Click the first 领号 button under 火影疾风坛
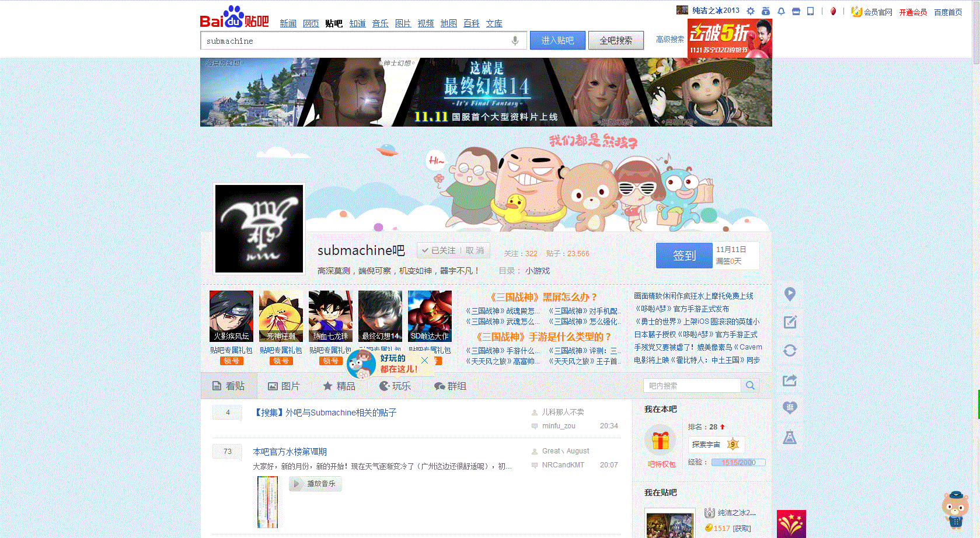This screenshot has height=538, width=980. pos(231,361)
